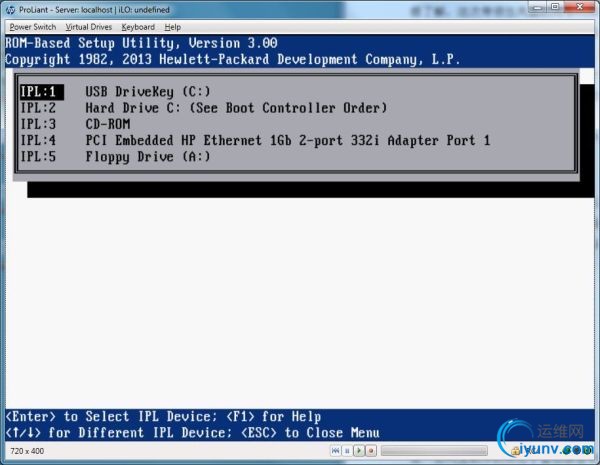Click the skip-to-start playback button

[x=335, y=451]
